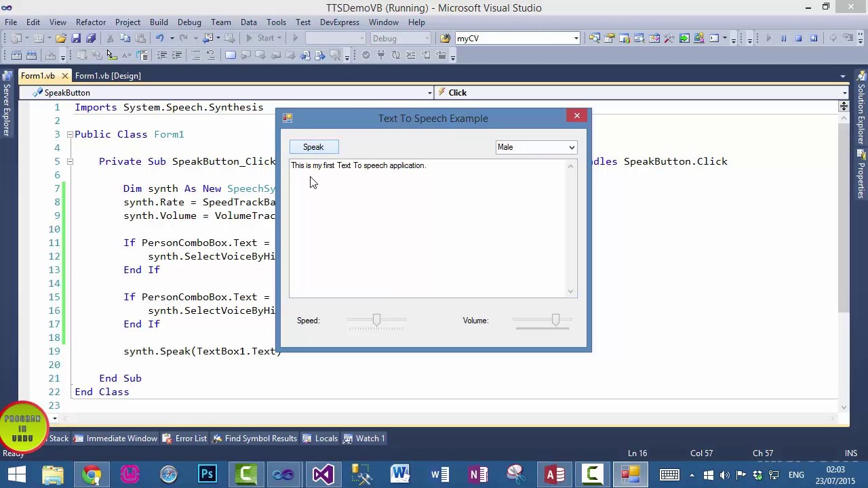The width and height of the screenshot is (868, 488).
Task: Open Adobe Photoshop from the taskbar
Action: [x=208, y=474]
